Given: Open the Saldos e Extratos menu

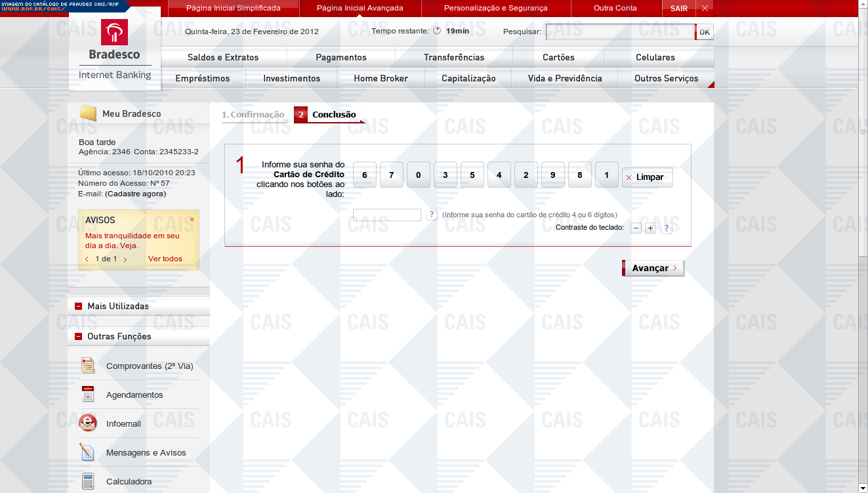Looking at the screenshot, I should point(223,57).
